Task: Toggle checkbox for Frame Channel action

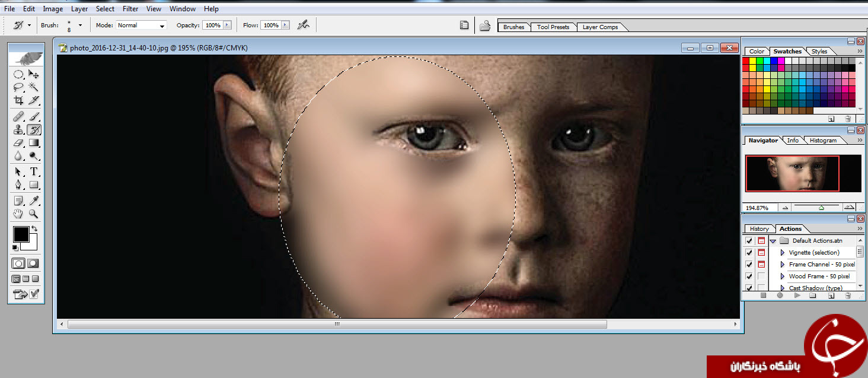Action: pyautogui.click(x=749, y=265)
